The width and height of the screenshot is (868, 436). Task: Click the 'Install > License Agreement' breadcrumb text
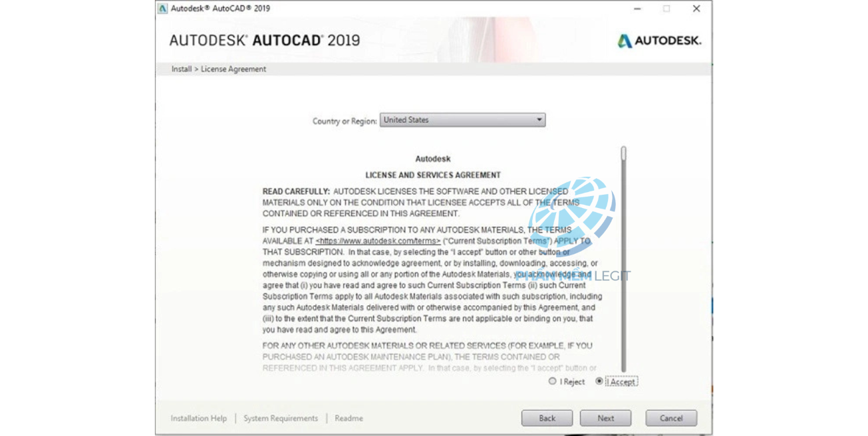218,69
